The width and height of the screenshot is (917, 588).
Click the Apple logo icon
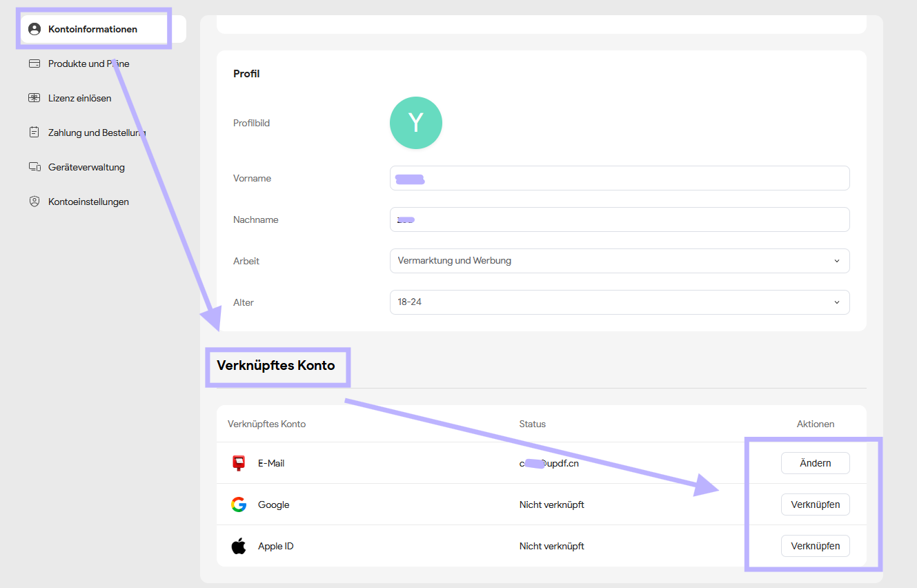[x=239, y=546]
